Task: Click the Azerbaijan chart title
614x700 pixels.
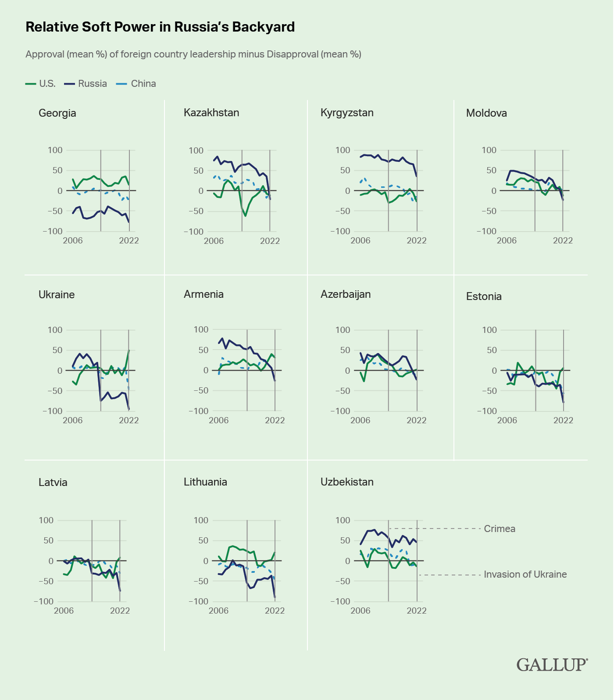Action: click(x=346, y=294)
